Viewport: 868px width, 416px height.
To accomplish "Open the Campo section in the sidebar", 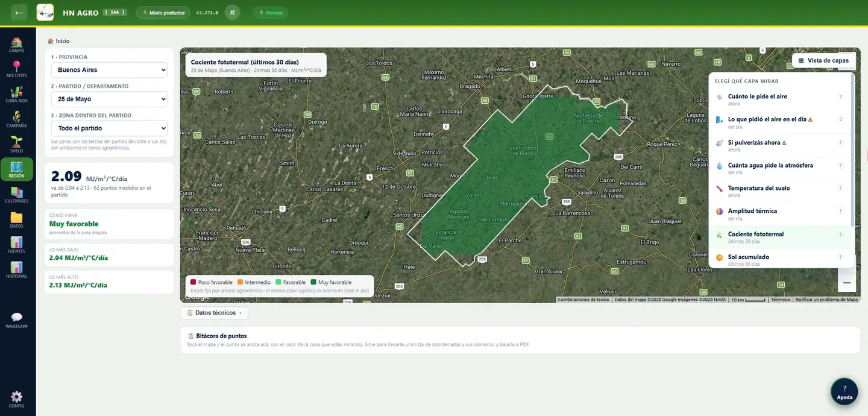I will pos(17,45).
